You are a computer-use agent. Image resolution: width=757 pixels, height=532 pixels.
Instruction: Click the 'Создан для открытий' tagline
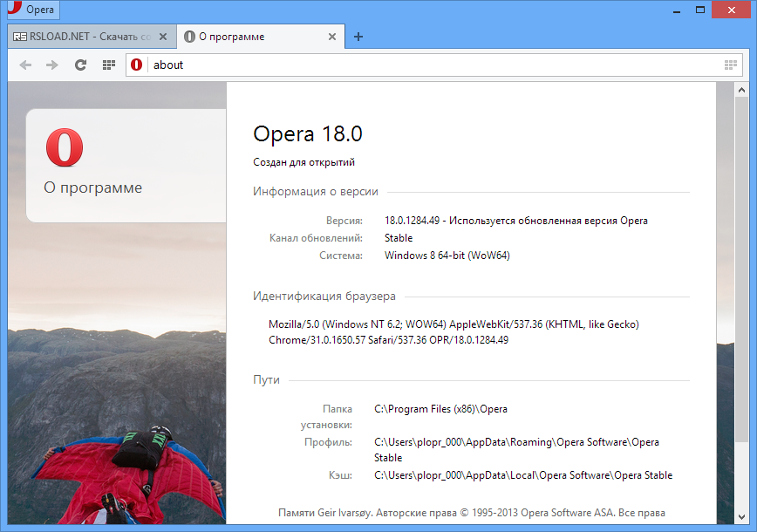click(x=303, y=162)
